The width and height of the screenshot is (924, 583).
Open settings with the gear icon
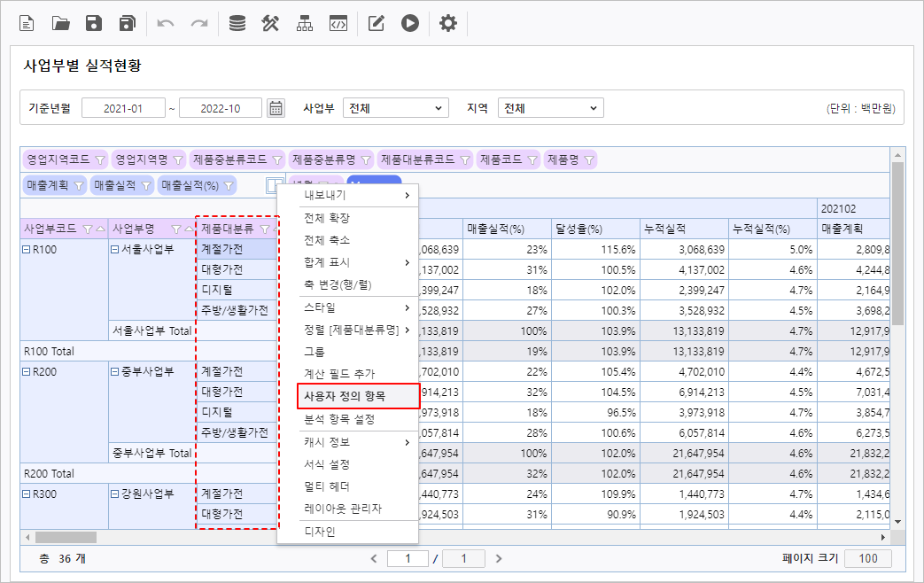pyautogui.click(x=448, y=24)
